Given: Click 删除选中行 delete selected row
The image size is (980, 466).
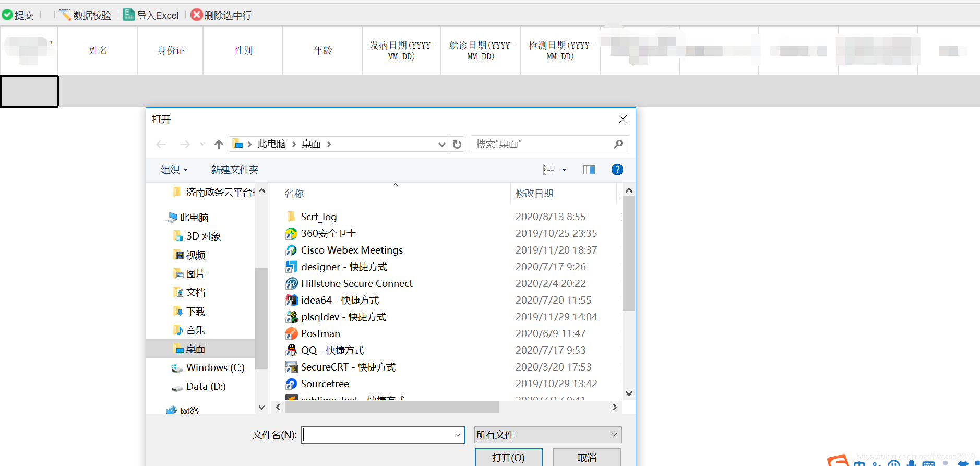Looking at the screenshot, I should pyautogui.click(x=221, y=15).
